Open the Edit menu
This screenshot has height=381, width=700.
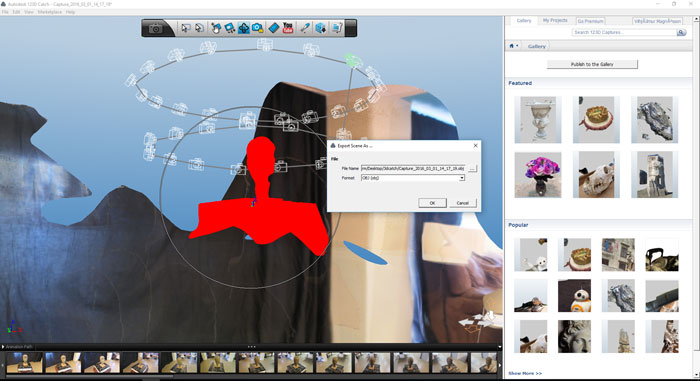[x=16, y=12]
